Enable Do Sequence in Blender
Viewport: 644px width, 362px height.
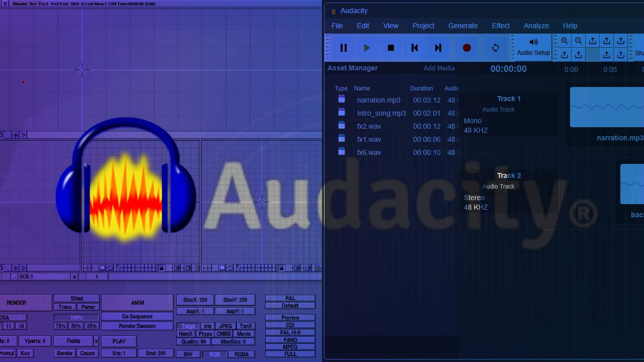pos(137,317)
